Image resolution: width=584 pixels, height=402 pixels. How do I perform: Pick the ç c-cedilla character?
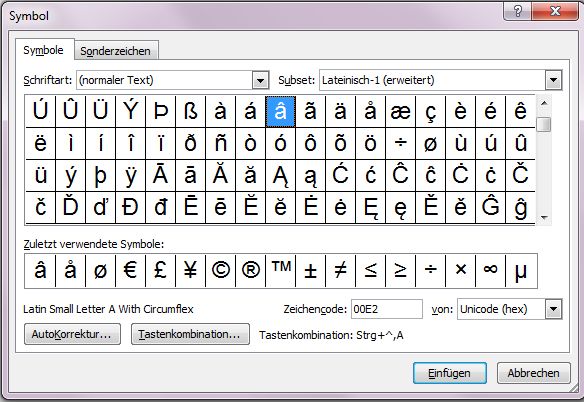coord(431,111)
